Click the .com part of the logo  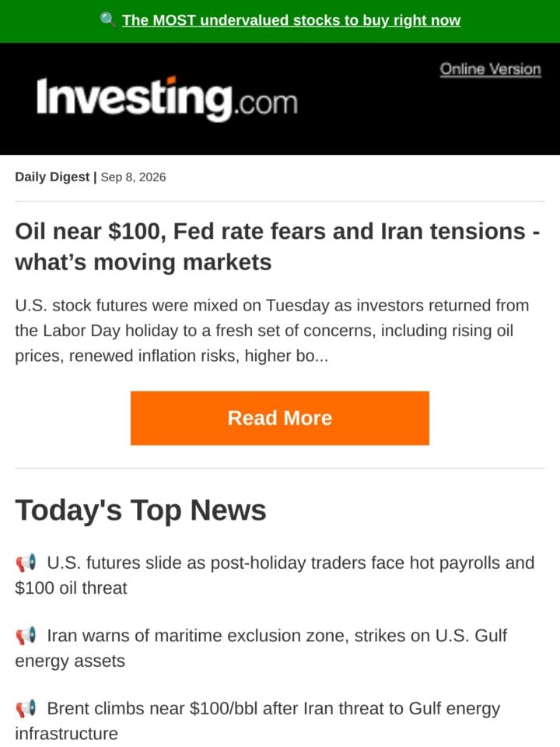point(266,103)
